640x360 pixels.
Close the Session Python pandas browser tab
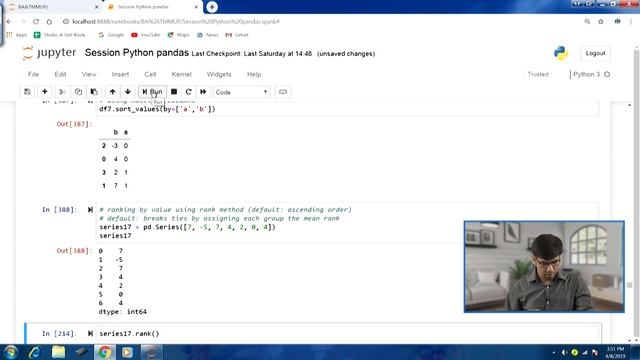pyautogui.click(x=196, y=7)
